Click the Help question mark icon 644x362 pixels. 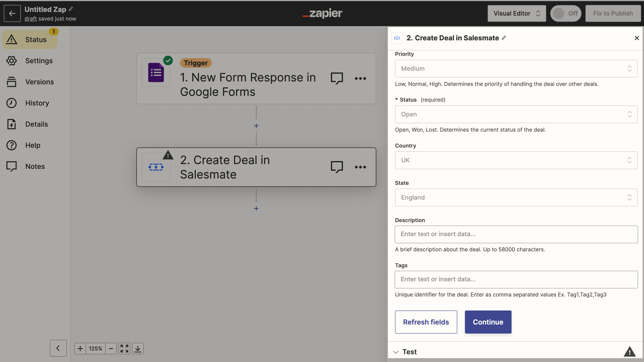(12, 145)
